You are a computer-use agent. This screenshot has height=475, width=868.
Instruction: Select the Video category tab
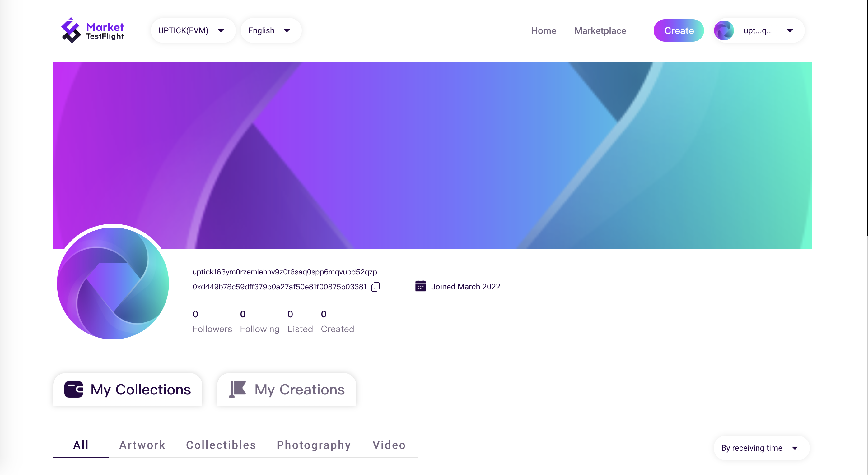[389, 445]
